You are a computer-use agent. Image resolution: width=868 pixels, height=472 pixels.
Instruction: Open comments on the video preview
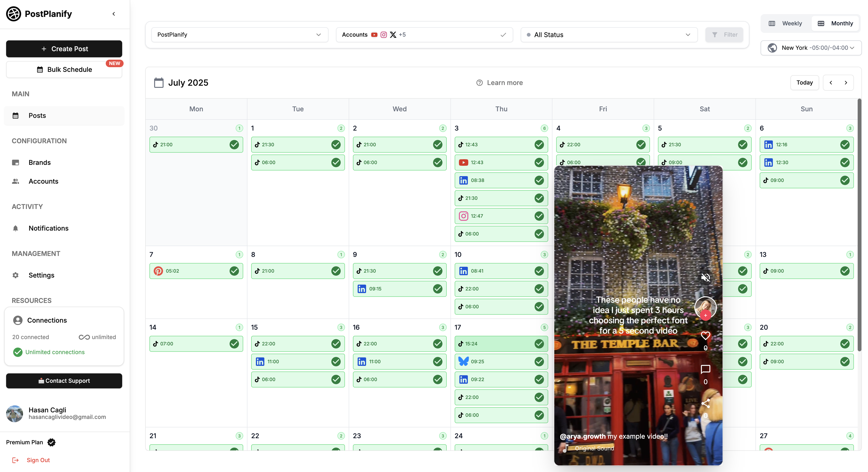click(x=705, y=369)
